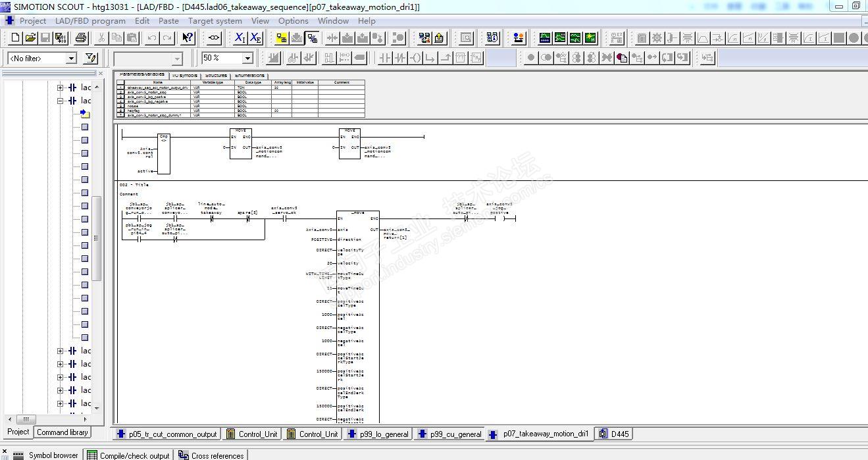This screenshot has width=868, height=460.
Task: Switch to the I/O symbols tab
Action: (x=184, y=76)
